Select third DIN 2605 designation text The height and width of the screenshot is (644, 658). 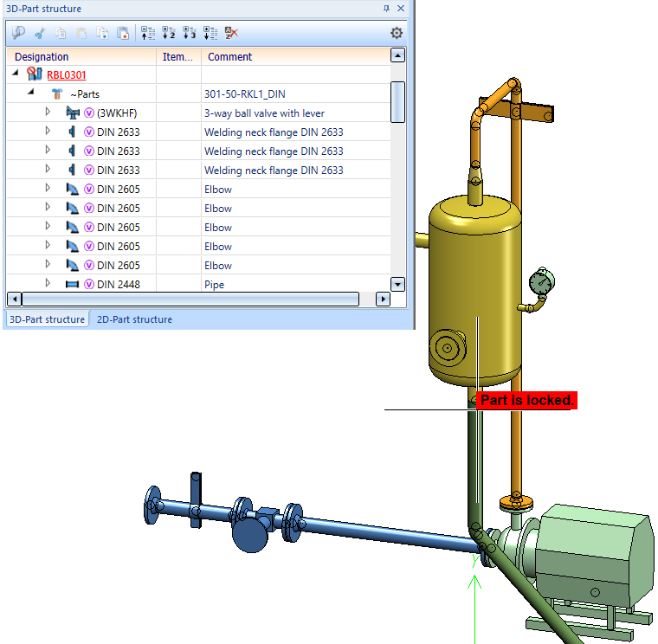tap(119, 228)
